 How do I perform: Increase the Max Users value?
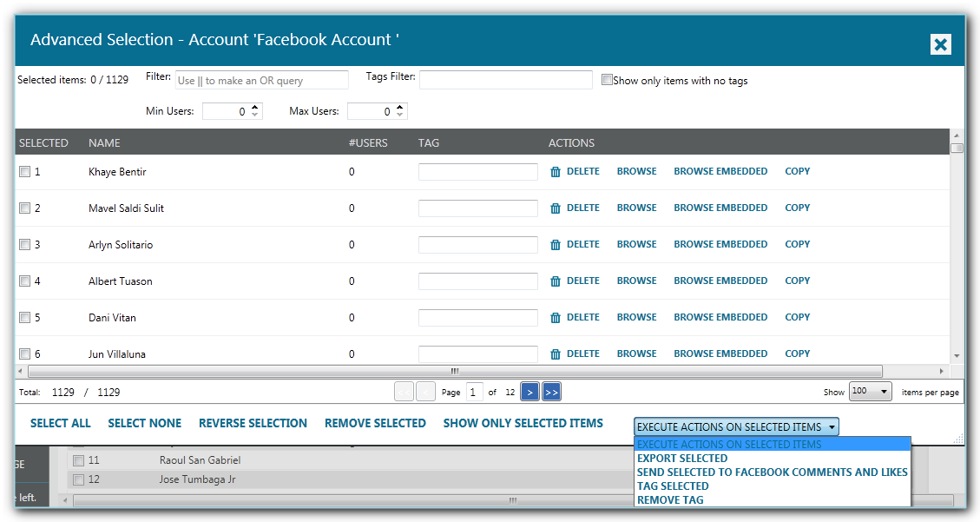click(399, 107)
